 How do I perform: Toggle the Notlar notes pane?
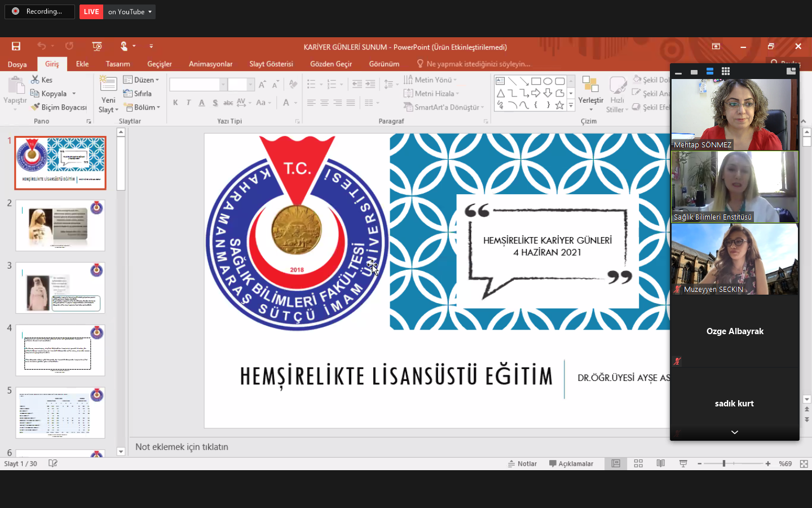coord(522,463)
